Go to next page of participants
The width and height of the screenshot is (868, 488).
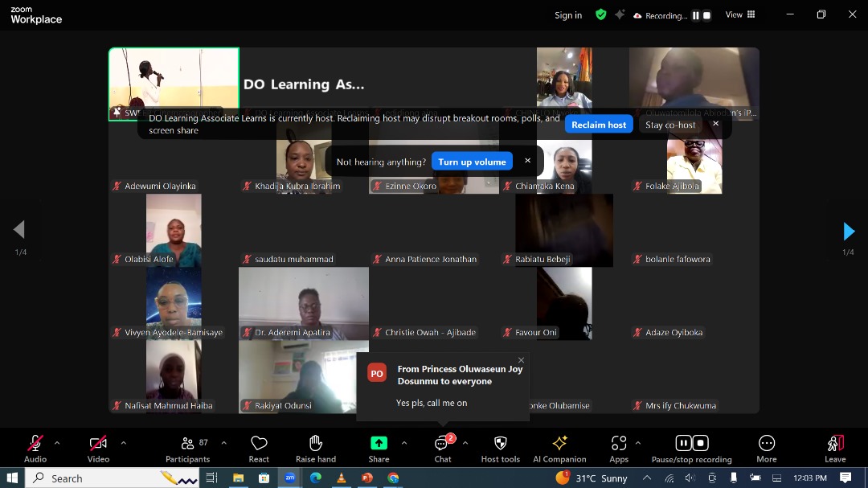tap(849, 232)
